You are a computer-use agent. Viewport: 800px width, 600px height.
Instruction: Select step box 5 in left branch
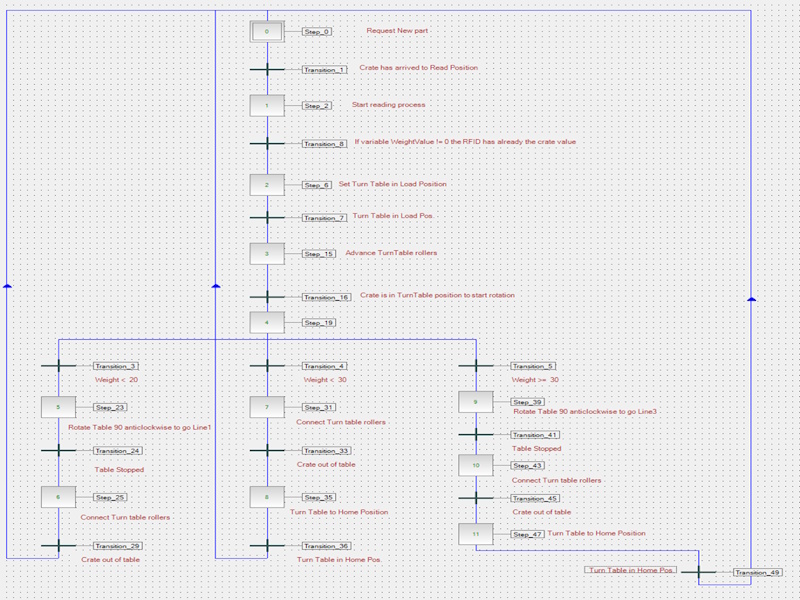coord(58,407)
